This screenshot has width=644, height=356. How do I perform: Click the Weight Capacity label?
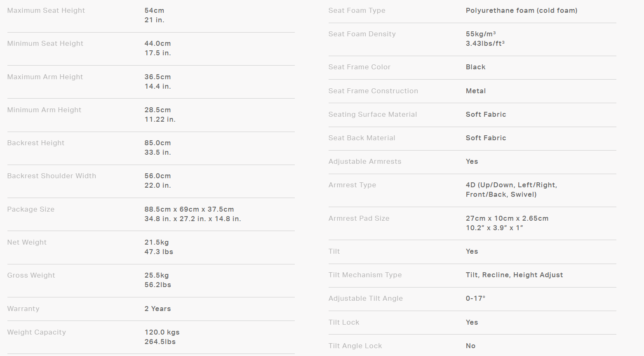[36, 332]
